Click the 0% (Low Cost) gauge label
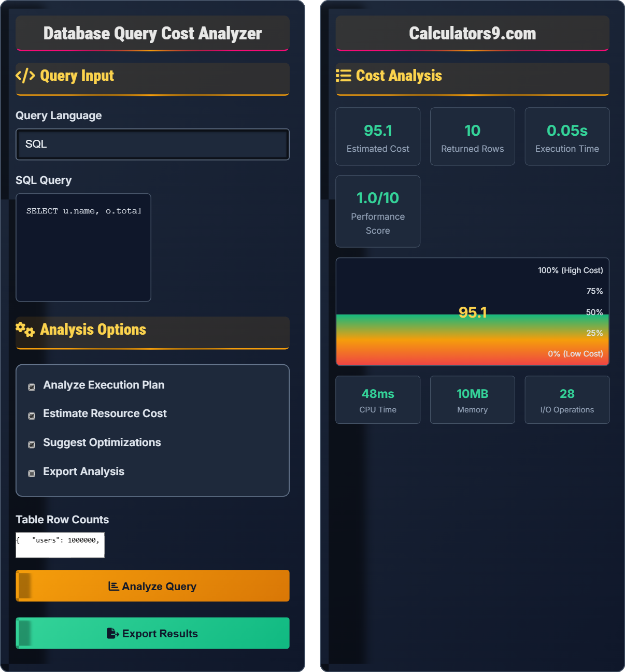The height and width of the screenshot is (672, 625). click(575, 354)
